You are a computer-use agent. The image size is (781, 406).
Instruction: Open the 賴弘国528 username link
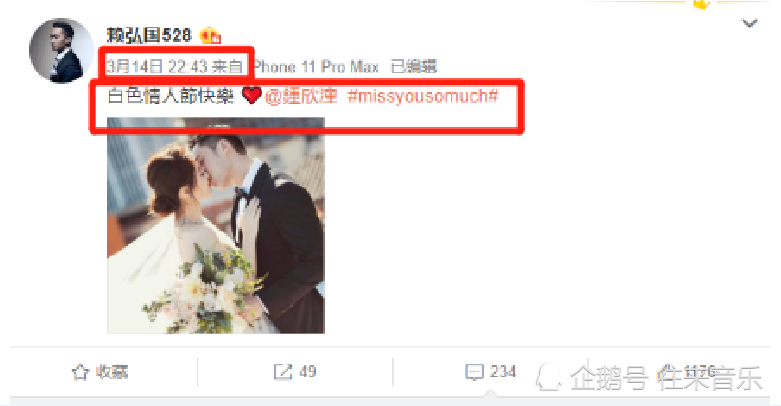[x=149, y=35]
